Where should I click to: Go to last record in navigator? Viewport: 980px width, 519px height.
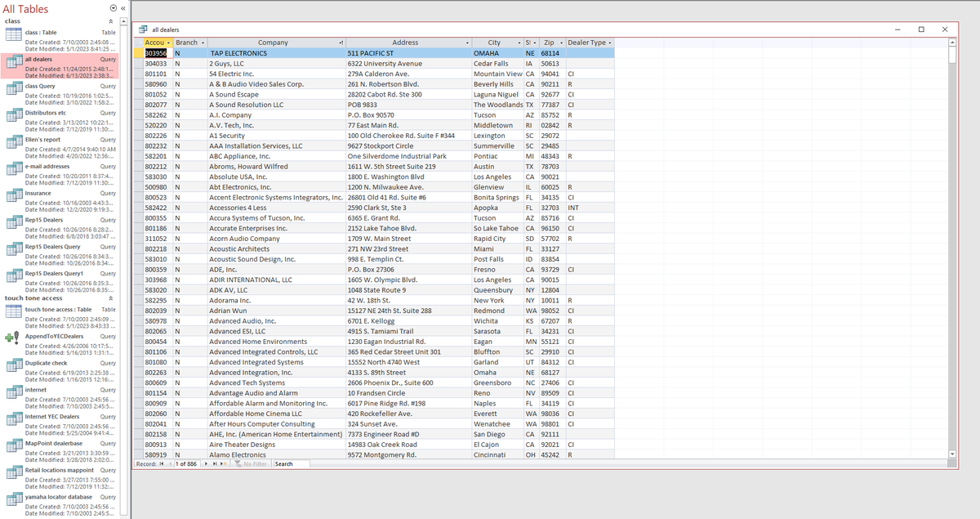215,463
